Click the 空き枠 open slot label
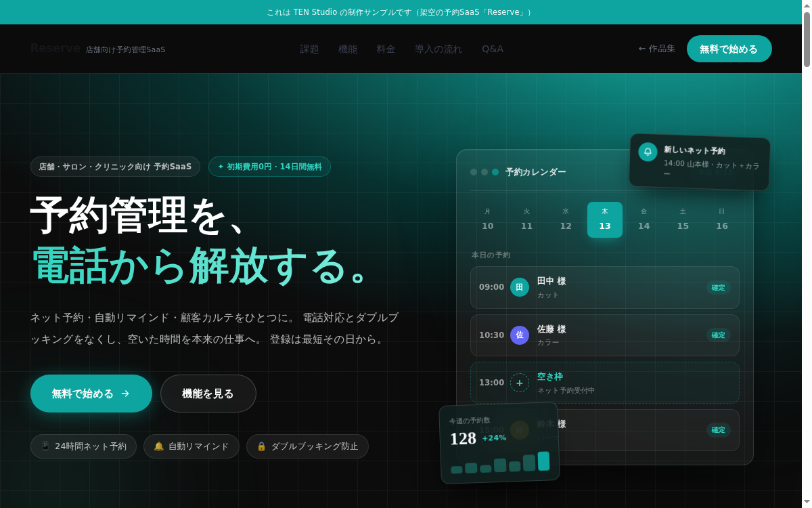The width and height of the screenshot is (812, 508). point(550,377)
